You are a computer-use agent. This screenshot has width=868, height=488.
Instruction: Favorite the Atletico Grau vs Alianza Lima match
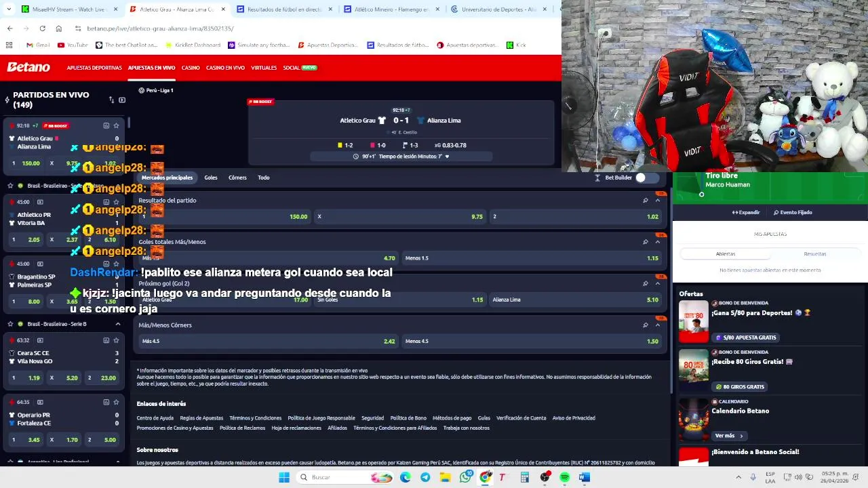[116, 125]
